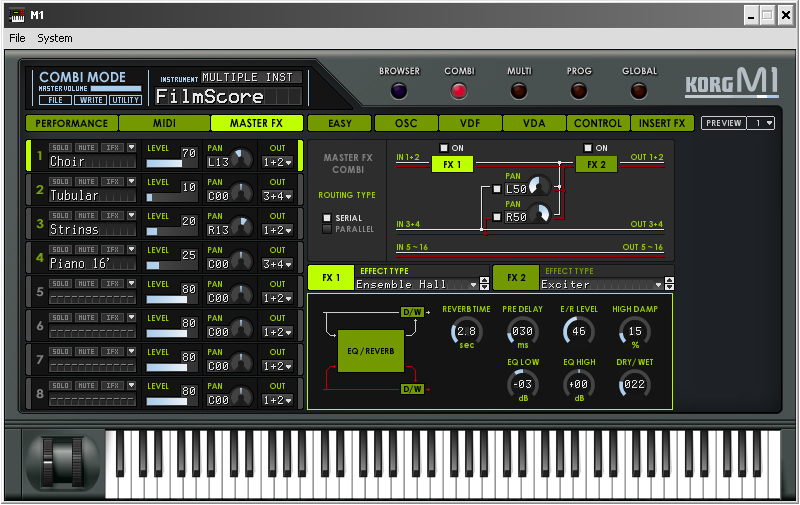
Task: Open the File menu
Action: 17,38
